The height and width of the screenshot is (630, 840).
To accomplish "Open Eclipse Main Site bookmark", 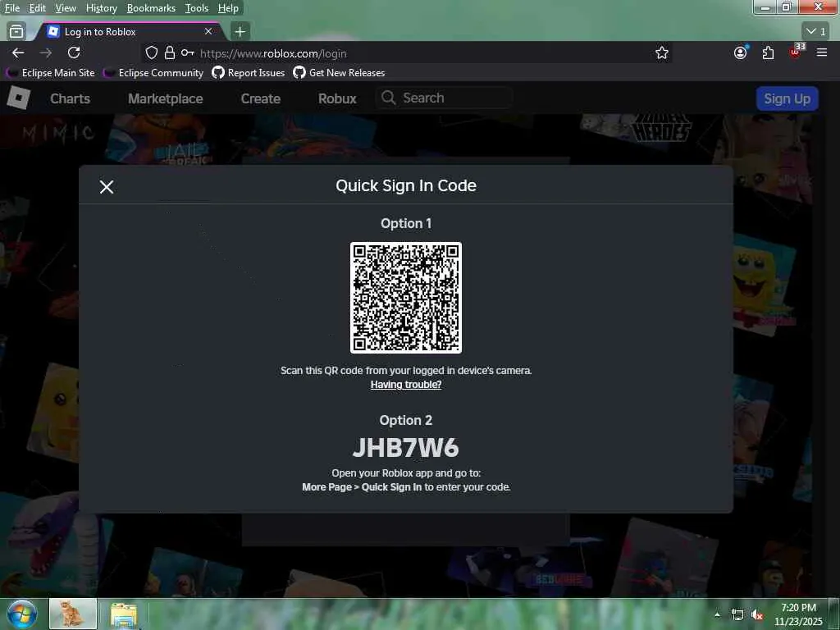I will pyautogui.click(x=51, y=73).
